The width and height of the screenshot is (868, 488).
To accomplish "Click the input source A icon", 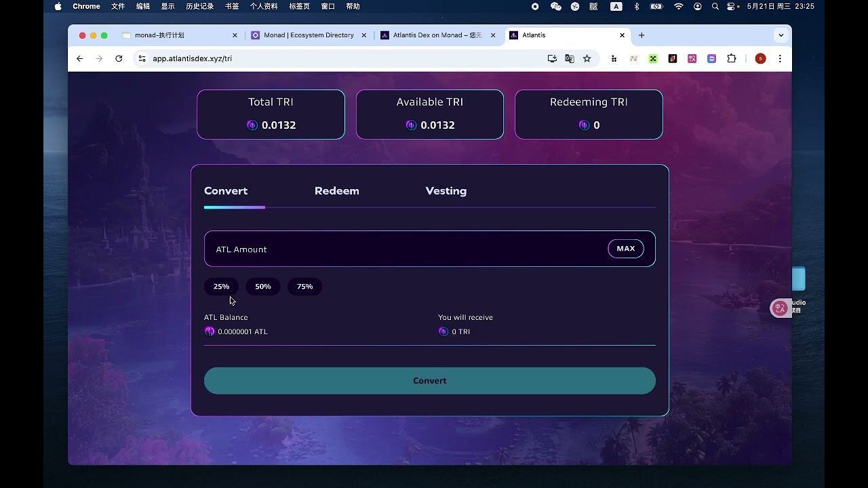I will (x=616, y=7).
